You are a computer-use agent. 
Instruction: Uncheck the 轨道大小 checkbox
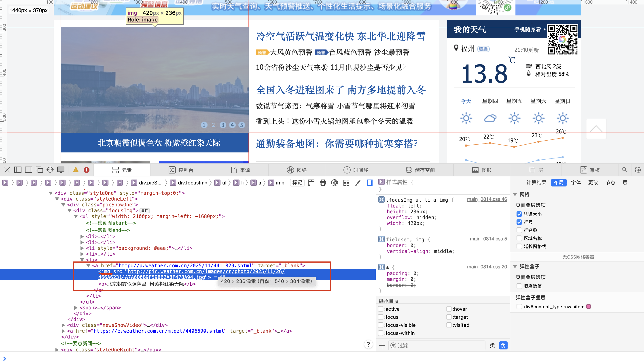pos(519,214)
